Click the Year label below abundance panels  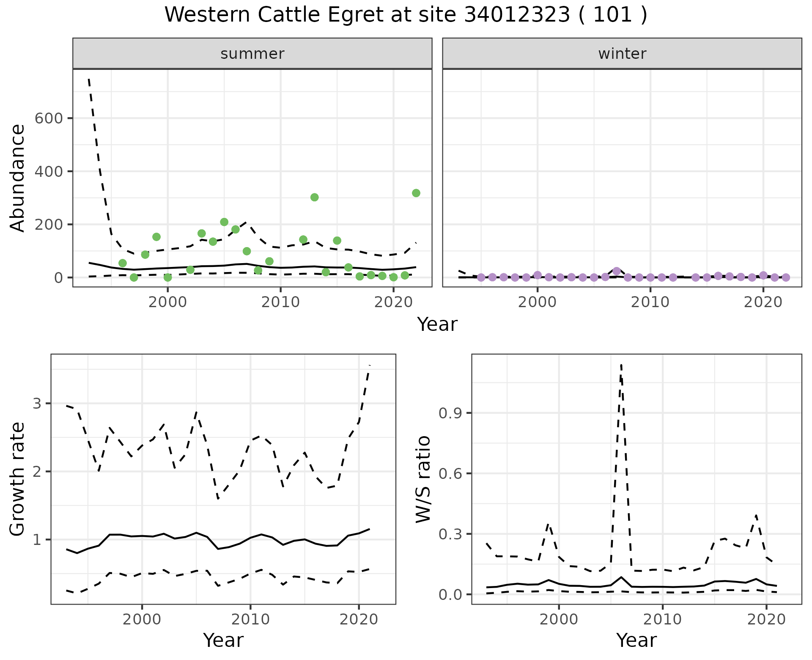click(437, 324)
